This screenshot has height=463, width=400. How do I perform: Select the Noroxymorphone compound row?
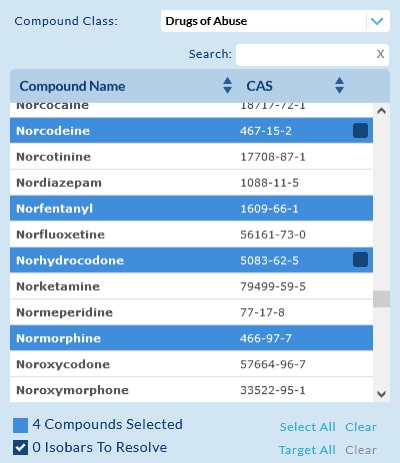pyautogui.click(x=191, y=390)
